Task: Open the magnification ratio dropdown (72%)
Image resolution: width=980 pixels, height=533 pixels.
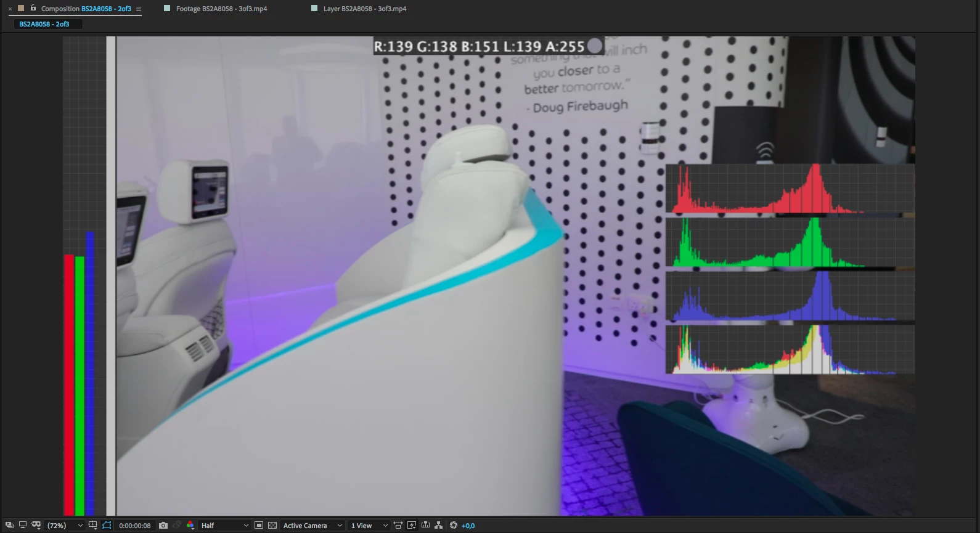Action: point(64,526)
